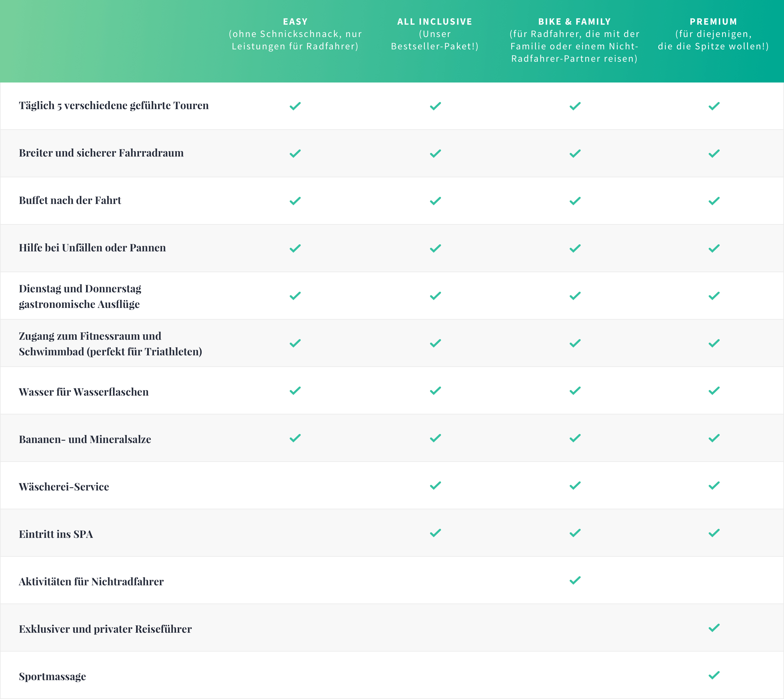This screenshot has width=784, height=699.
Task: Click the Zugang zum Fitnessraum und Schwimmbad label
Action: [110, 344]
